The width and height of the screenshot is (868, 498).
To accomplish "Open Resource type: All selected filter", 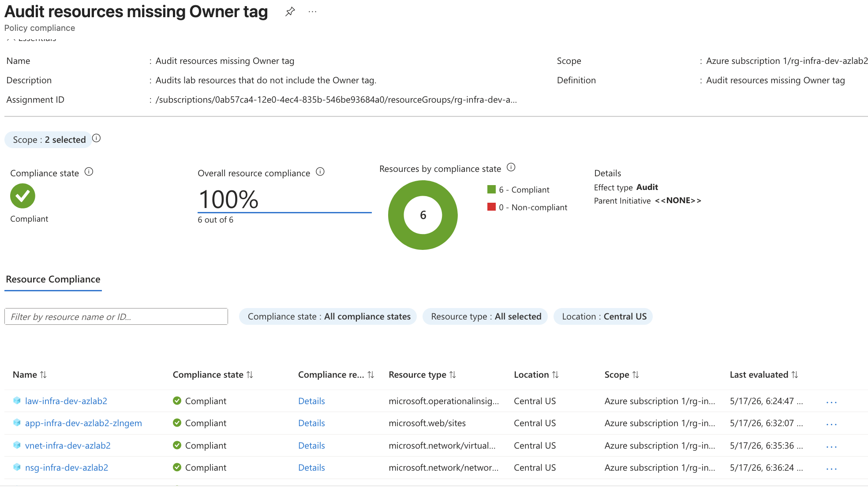I will click(x=485, y=316).
